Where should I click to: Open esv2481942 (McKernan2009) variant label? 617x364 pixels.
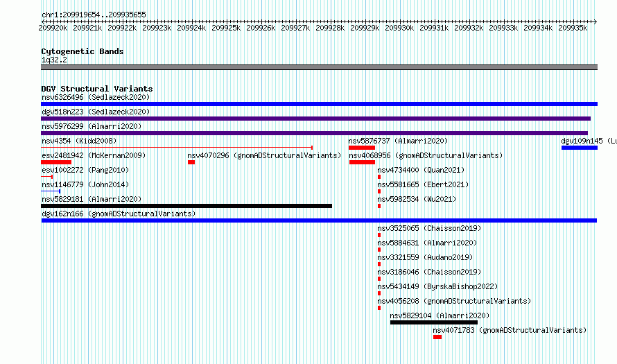tap(94, 155)
